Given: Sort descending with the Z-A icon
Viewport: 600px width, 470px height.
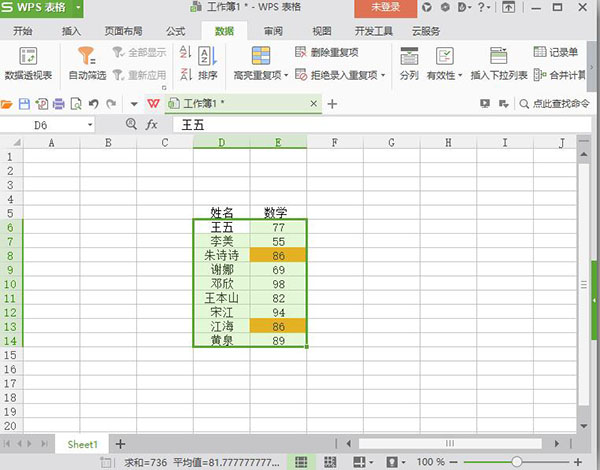Looking at the screenshot, I should point(186,74).
